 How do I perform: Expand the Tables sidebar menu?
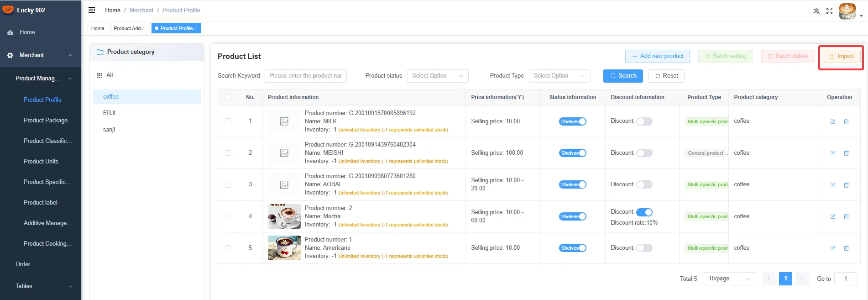tap(70, 286)
